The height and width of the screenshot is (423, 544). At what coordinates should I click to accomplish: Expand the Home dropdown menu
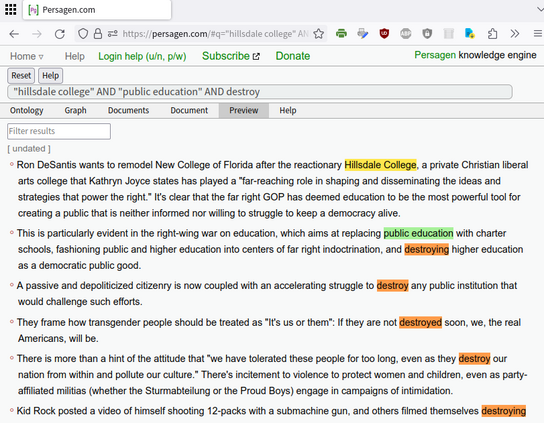click(x=27, y=56)
